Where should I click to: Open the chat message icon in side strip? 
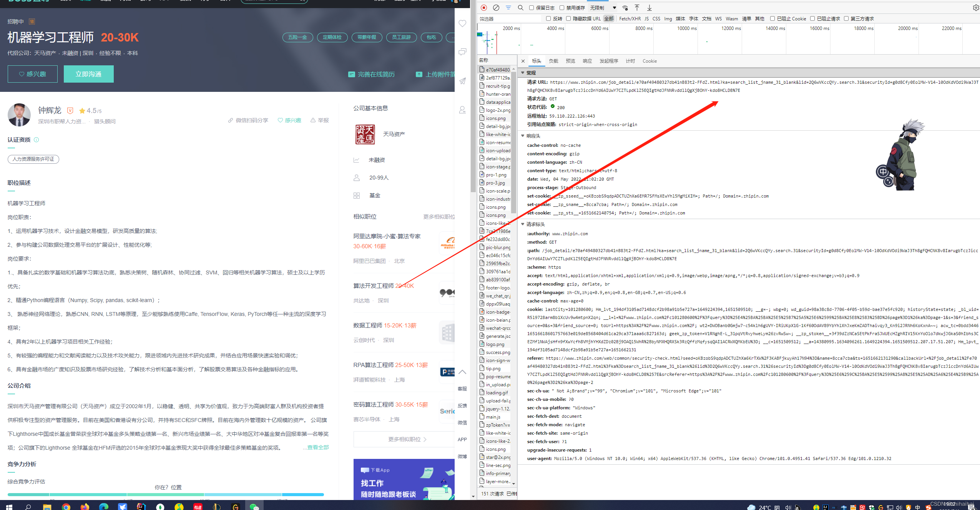click(462, 52)
